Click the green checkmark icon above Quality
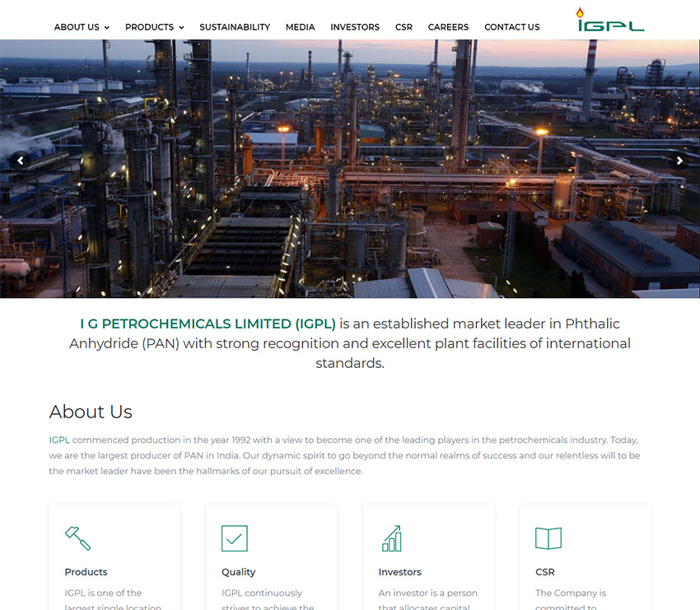Viewport: 700px width, 610px height. pyautogui.click(x=235, y=538)
